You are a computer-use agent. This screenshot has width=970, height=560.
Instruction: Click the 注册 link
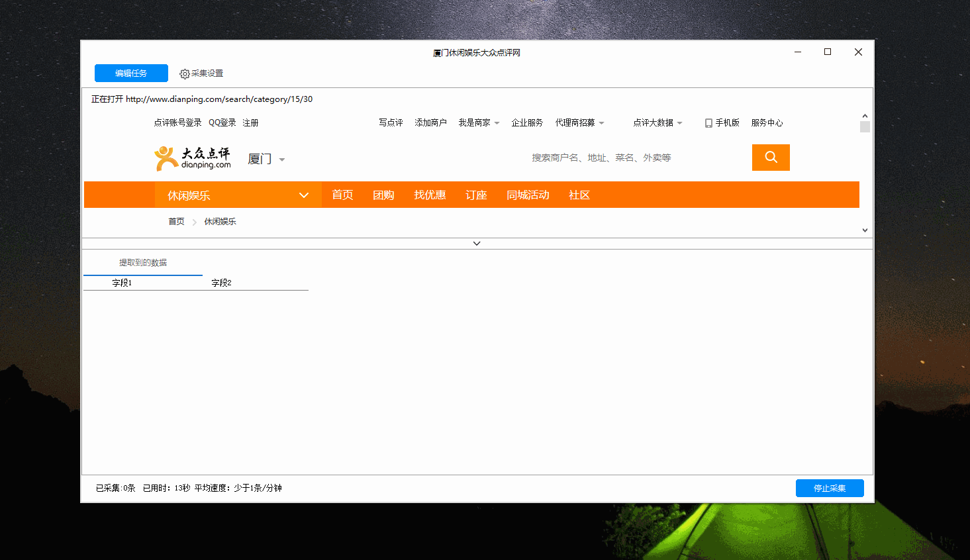(250, 123)
